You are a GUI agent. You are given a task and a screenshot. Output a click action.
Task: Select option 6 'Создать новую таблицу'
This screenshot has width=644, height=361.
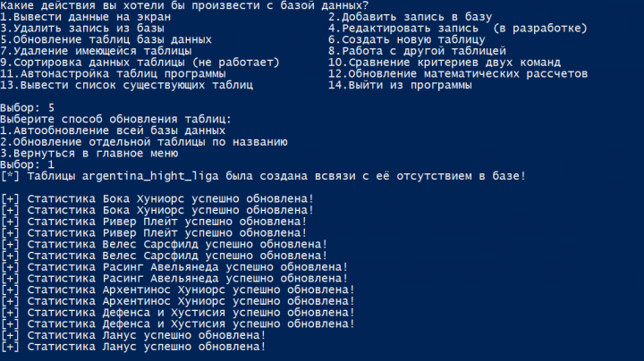point(407,40)
